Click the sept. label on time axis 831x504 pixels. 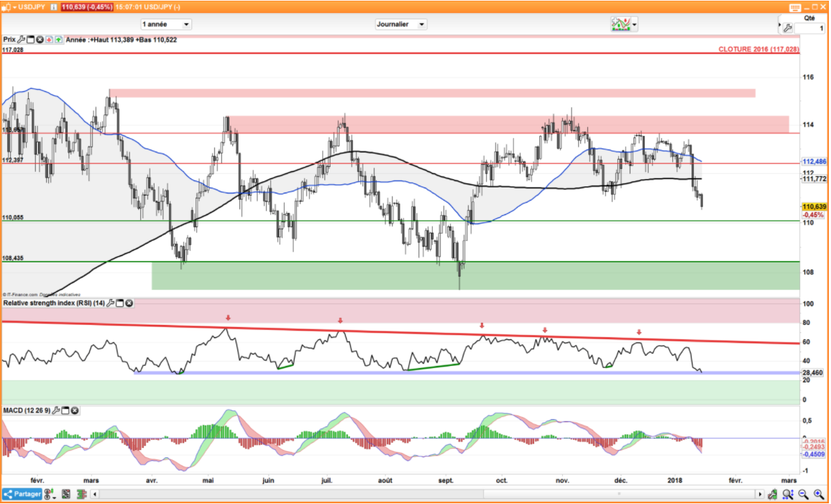click(x=446, y=481)
